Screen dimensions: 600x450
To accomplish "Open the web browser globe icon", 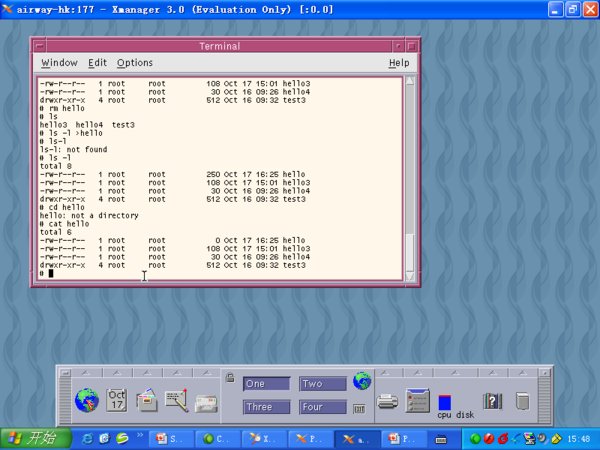I will pos(86,401).
